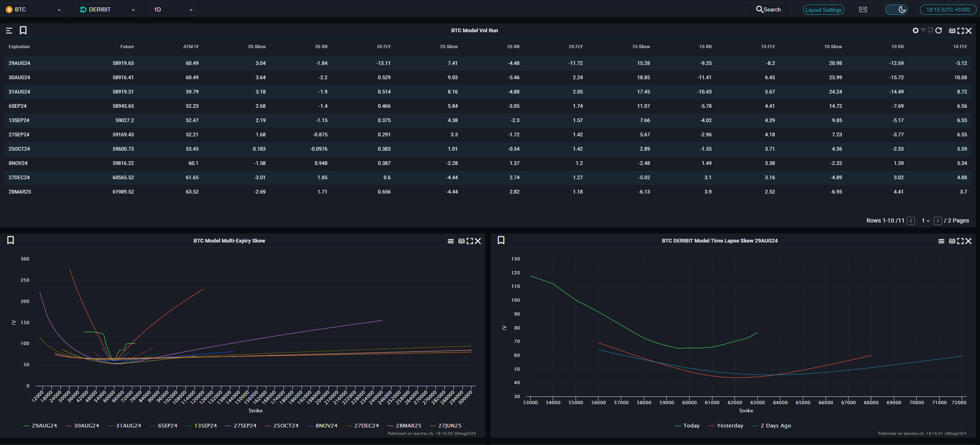Toggle 25OCT24 series in legend
This screenshot has height=445, width=980.
tap(281, 426)
